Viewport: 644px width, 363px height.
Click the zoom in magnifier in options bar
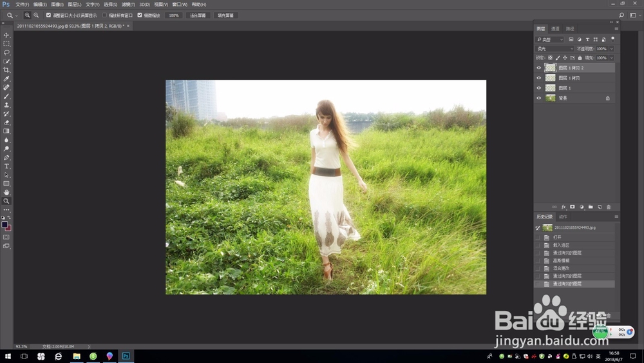tap(27, 15)
